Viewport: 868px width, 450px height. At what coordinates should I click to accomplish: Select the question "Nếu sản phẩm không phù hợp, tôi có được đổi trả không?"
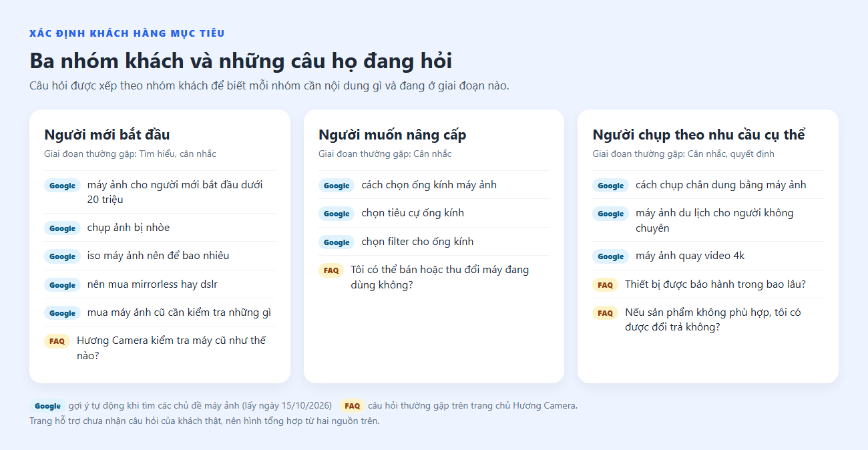coord(712,320)
